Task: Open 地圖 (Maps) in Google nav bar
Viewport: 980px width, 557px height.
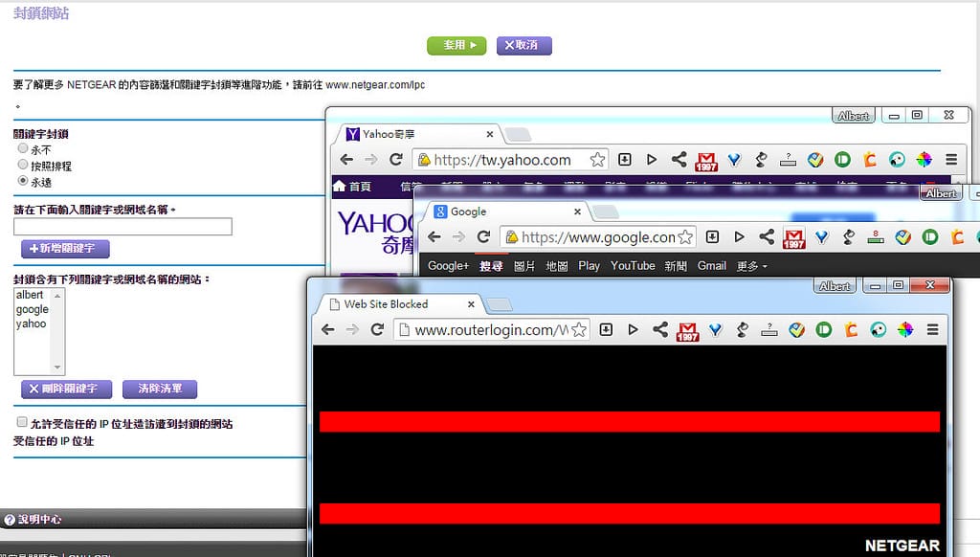Action: coord(556,266)
